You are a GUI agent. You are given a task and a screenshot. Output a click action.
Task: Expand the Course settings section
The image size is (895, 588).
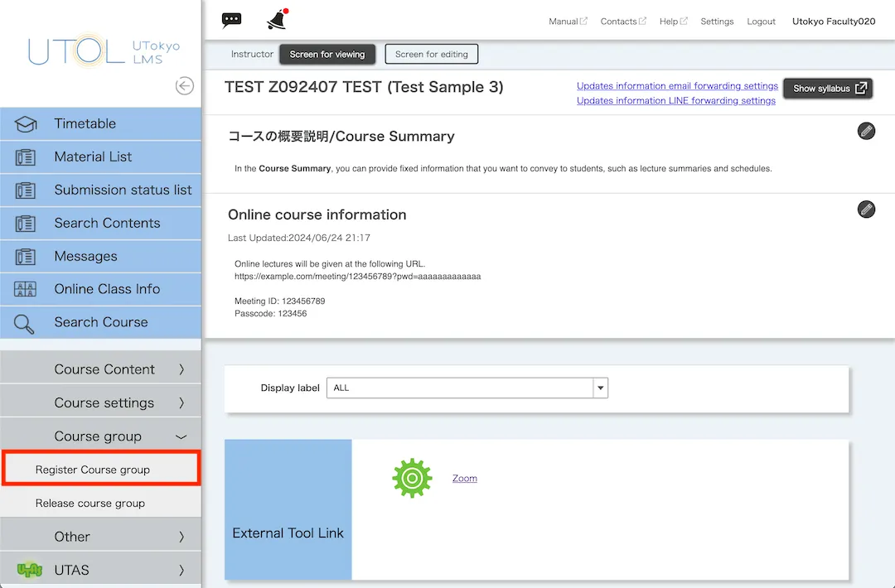tap(100, 402)
